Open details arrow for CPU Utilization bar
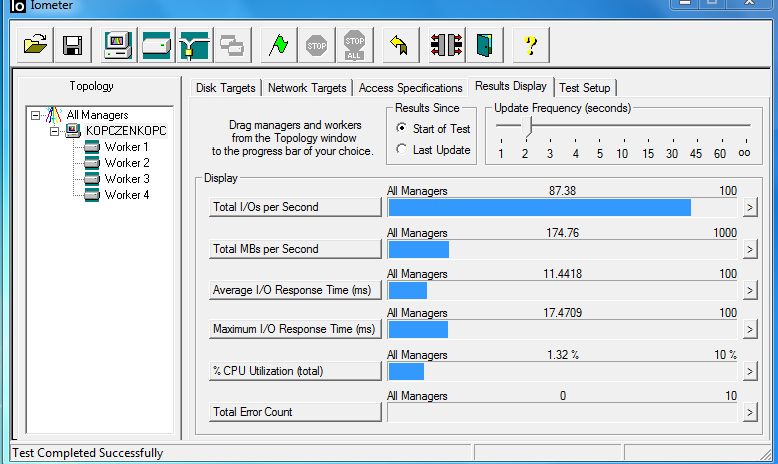Screen dimensions: 778x464 click(750, 371)
